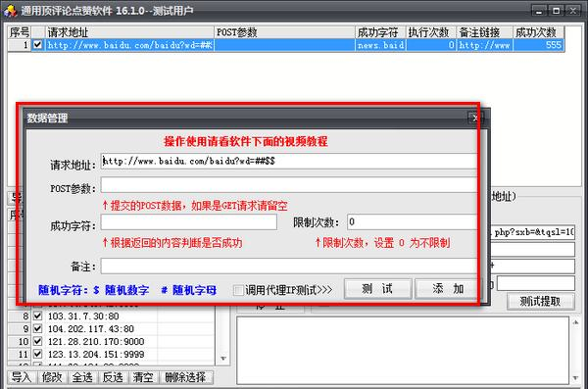Select the baidu request URL cell in row 1
Screen dimensions: 588x389
coord(129,45)
